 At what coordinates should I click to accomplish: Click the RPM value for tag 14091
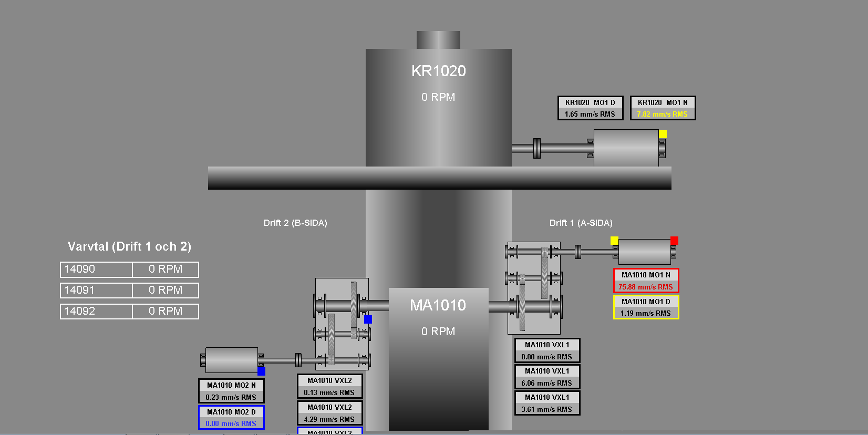click(166, 291)
